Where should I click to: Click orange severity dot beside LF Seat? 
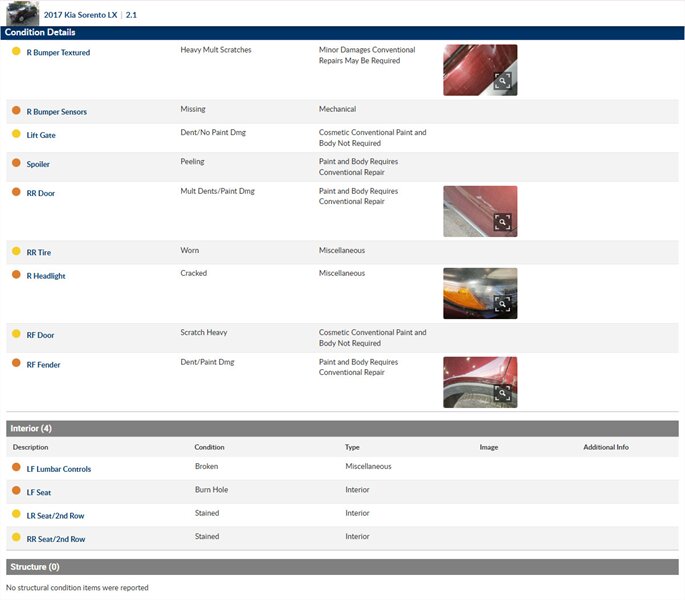[16, 490]
